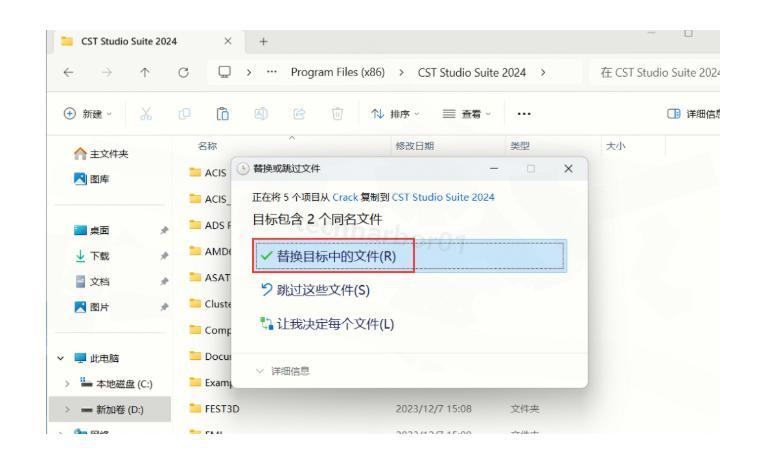Select the ASAT folder row

click(x=210, y=278)
